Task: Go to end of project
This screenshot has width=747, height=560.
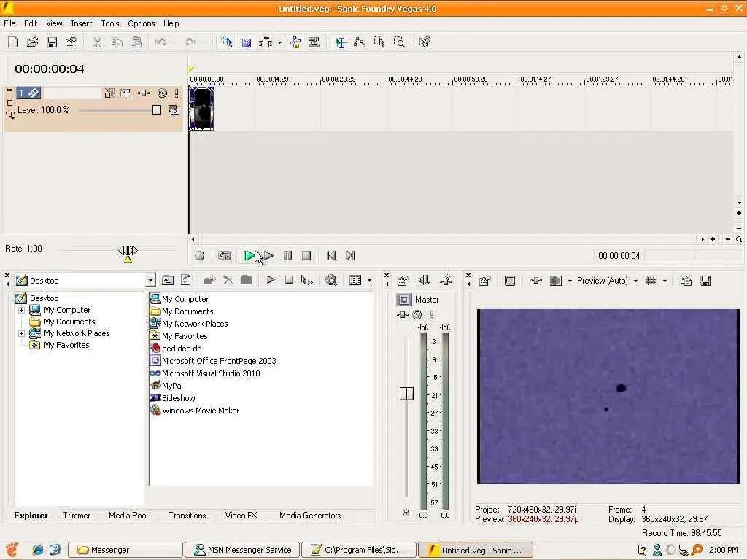Action: coord(350,256)
